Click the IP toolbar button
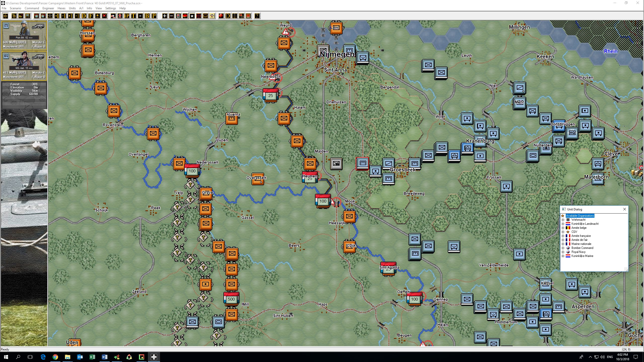This screenshot has width=644, height=362. tap(127, 16)
